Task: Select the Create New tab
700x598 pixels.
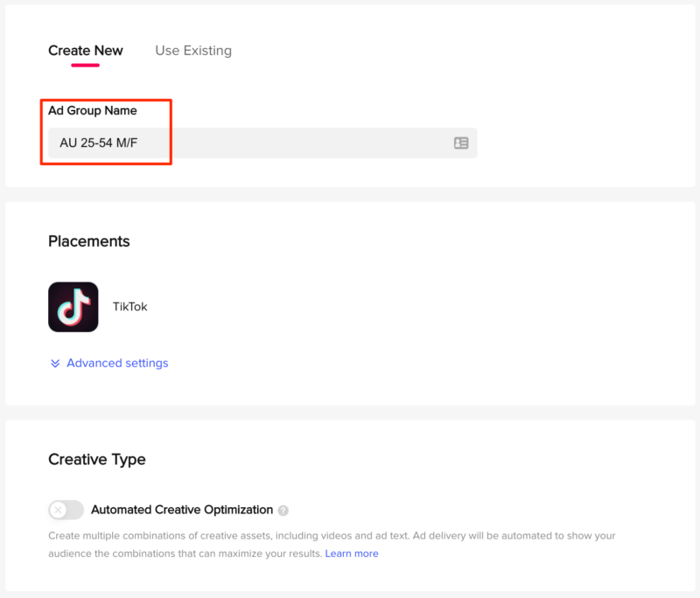Action: [85, 51]
